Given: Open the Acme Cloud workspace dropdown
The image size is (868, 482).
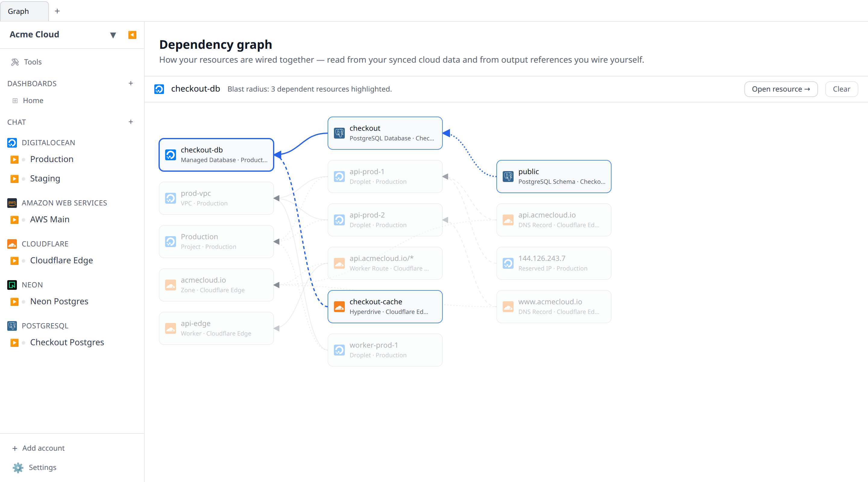Looking at the screenshot, I should pyautogui.click(x=113, y=35).
